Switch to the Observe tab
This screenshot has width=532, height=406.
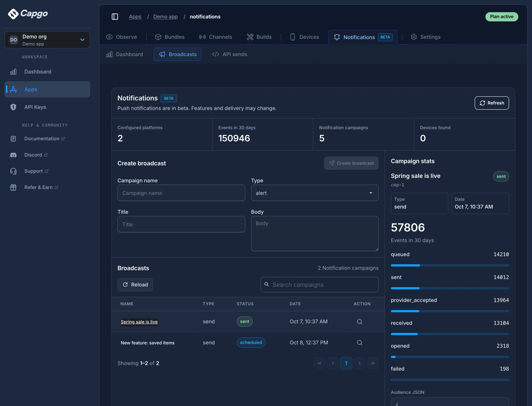tap(121, 37)
